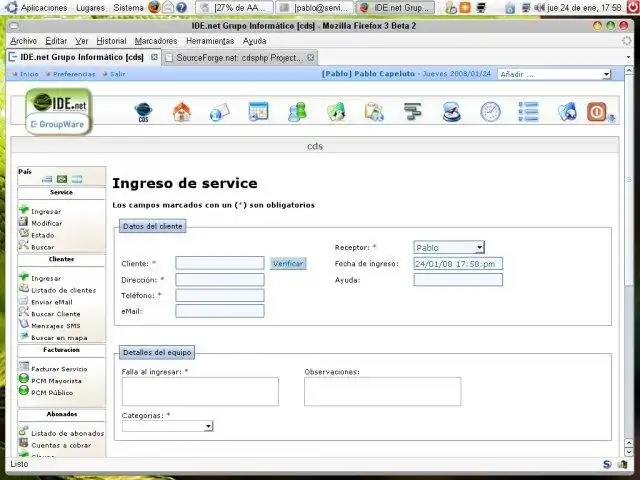The height and width of the screenshot is (480, 640).
Task: Open the Lugares panel menu
Action: tap(90, 7)
